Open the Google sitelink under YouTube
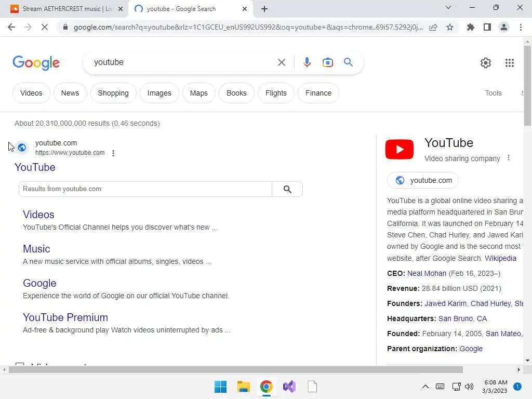The height and width of the screenshot is (399, 532). tap(39, 283)
